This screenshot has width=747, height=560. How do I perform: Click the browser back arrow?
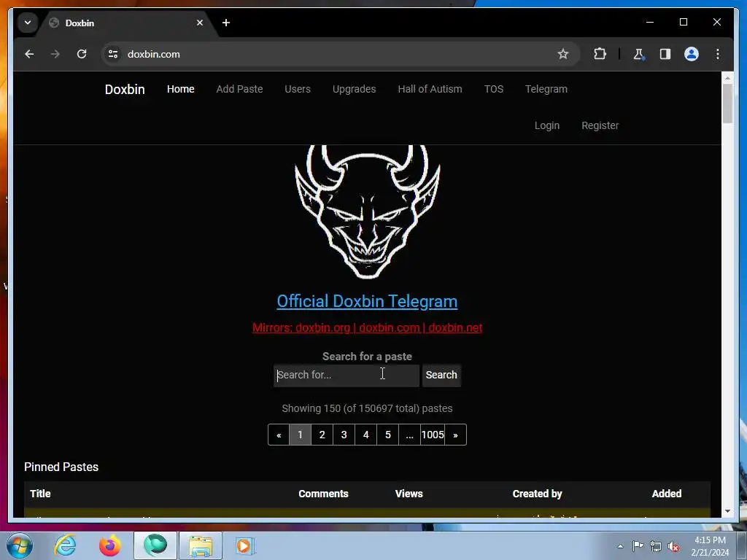click(29, 54)
